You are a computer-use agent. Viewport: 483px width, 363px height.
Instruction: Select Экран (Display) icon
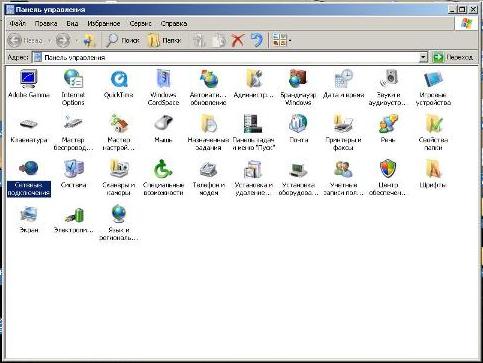29,214
